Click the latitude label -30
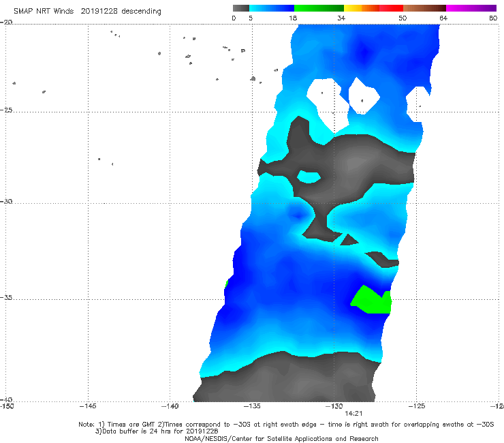Image resolution: width=504 pixels, height=443 pixels. pos(6,201)
